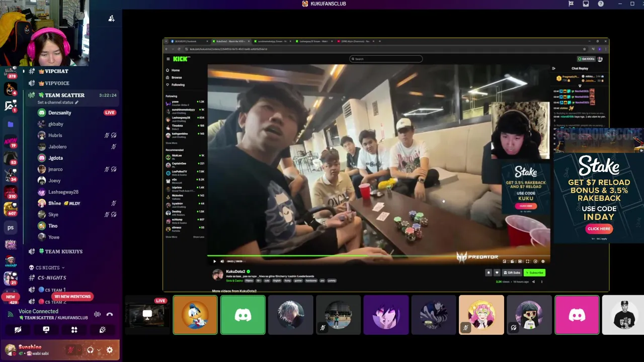Open the Discord inbox icon in title bar

click(586, 4)
